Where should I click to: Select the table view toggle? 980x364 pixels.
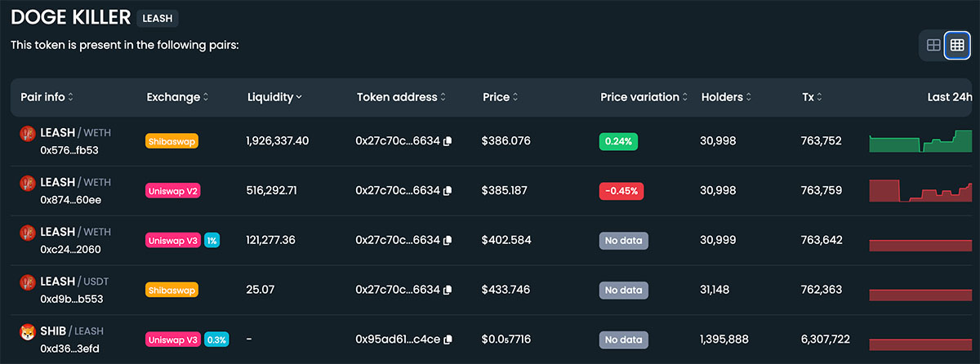point(956,45)
